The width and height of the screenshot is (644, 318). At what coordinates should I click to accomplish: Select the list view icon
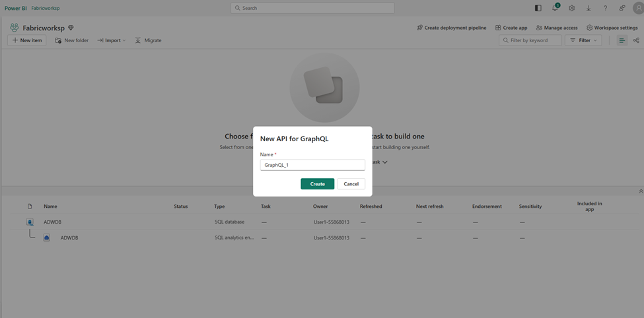tap(622, 41)
